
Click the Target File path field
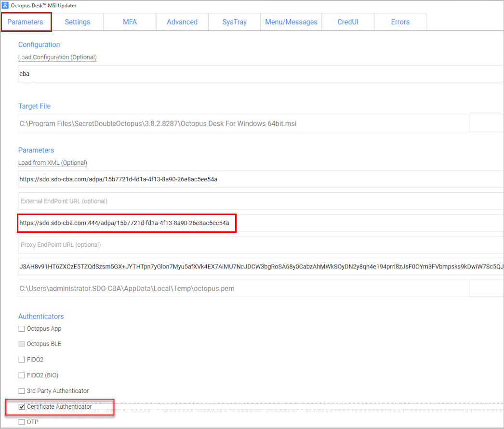(x=244, y=123)
